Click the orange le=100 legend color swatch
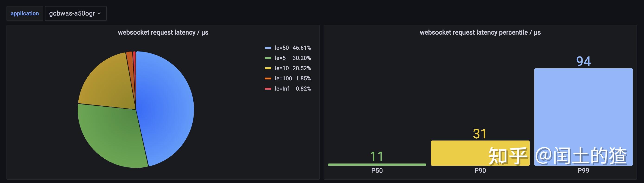The height and width of the screenshot is (183, 644). (x=268, y=78)
